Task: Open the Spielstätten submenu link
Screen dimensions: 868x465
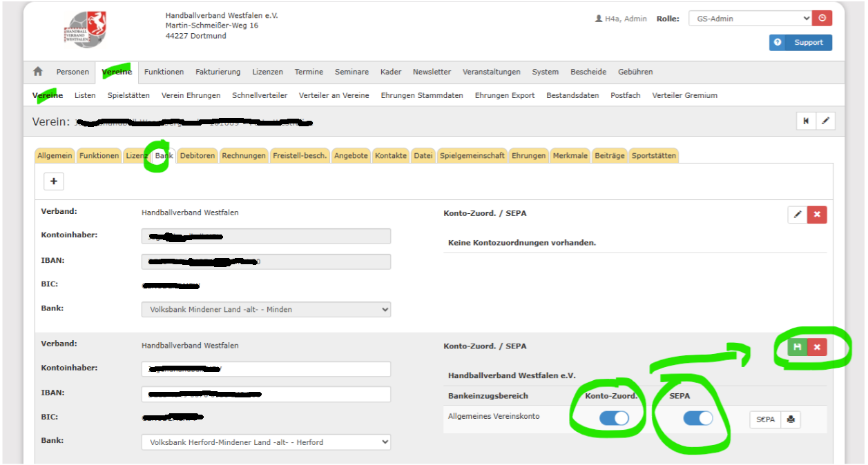Action: point(128,96)
